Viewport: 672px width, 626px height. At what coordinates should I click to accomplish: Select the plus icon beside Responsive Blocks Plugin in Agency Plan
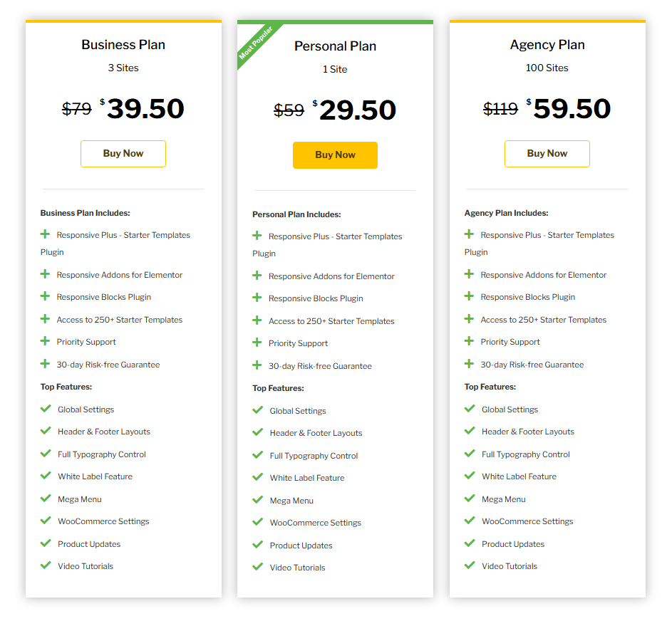click(468, 297)
